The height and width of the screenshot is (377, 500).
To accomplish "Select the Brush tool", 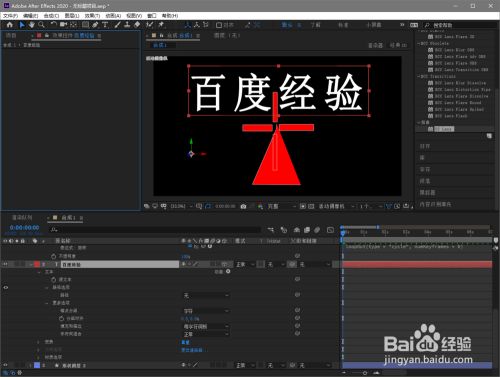I will 117,25.
